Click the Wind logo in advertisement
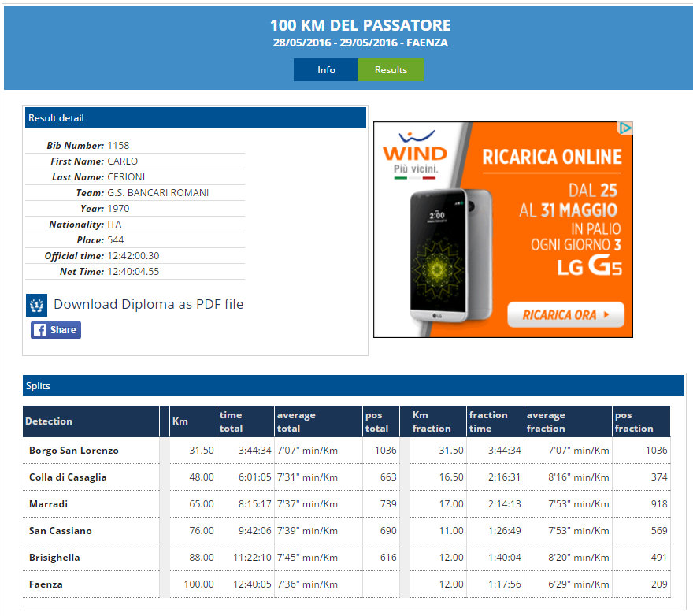 [x=414, y=150]
